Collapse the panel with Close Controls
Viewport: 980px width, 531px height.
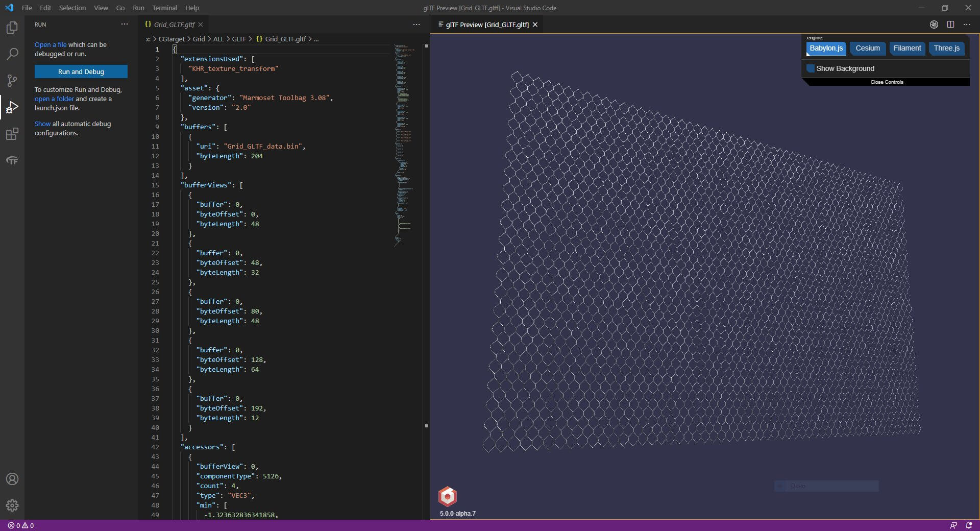(x=887, y=82)
